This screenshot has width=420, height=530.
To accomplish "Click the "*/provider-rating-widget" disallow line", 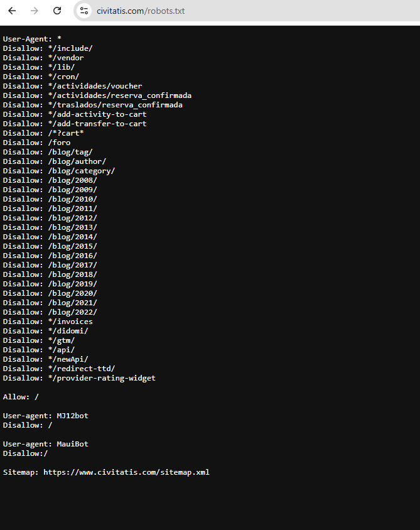I will click(x=79, y=378).
